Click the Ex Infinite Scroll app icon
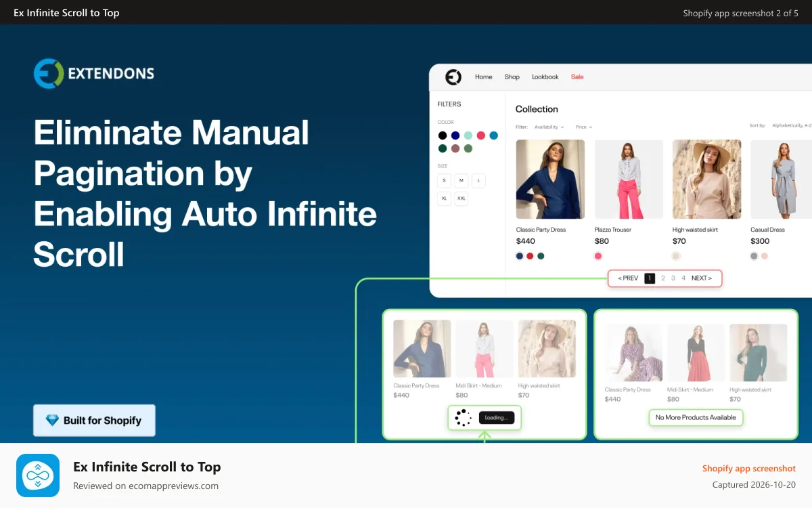Image resolution: width=812 pixels, height=508 pixels. pos(38,475)
